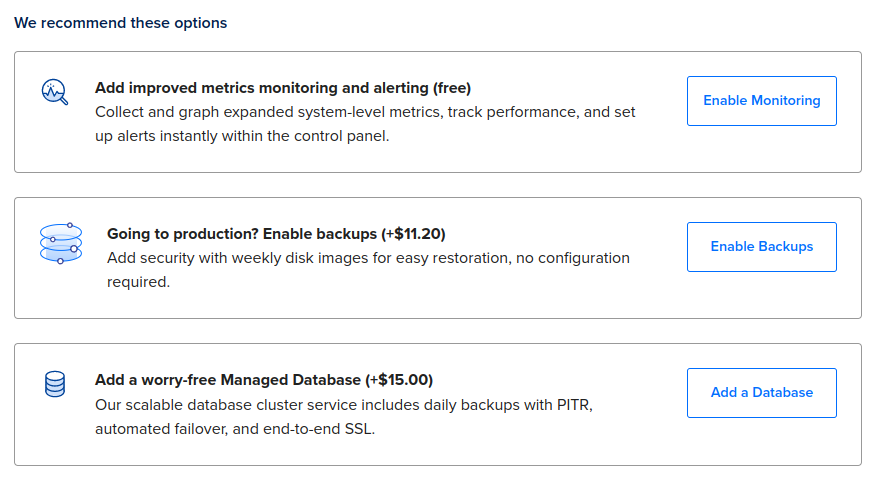Click the metrics monitoring graph icon
The width and height of the screenshot is (873, 478).
point(55,92)
